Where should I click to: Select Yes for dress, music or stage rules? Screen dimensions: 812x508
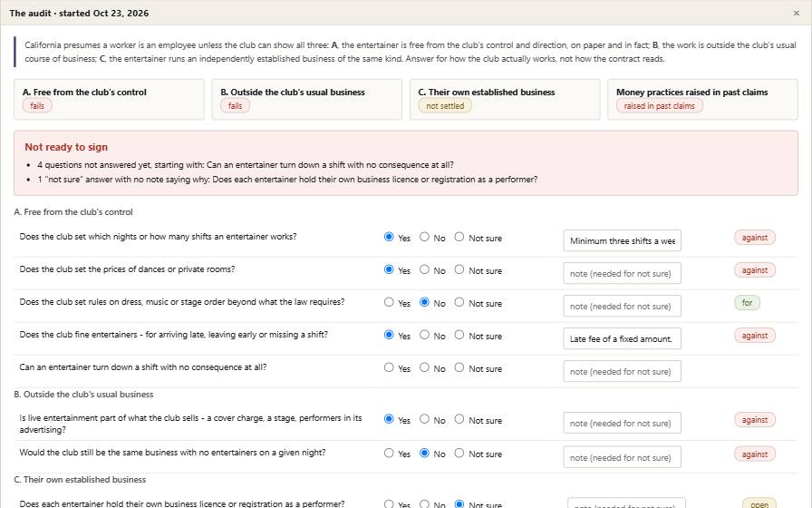coord(389,302)
